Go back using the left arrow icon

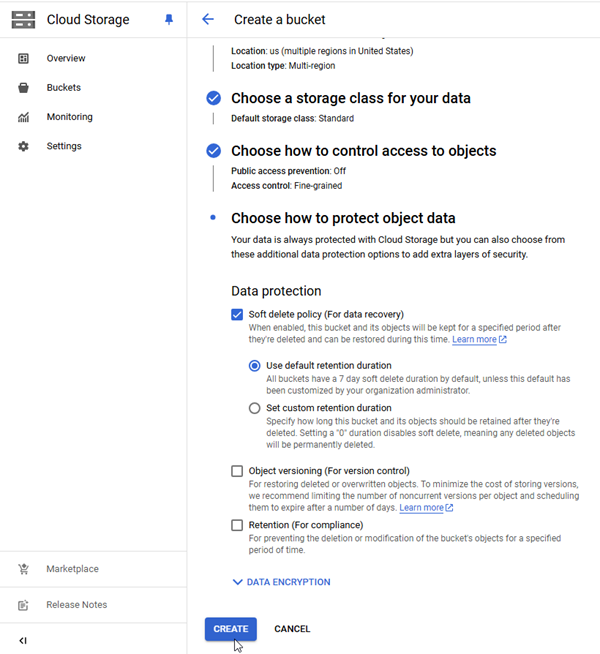coord(208,19)
